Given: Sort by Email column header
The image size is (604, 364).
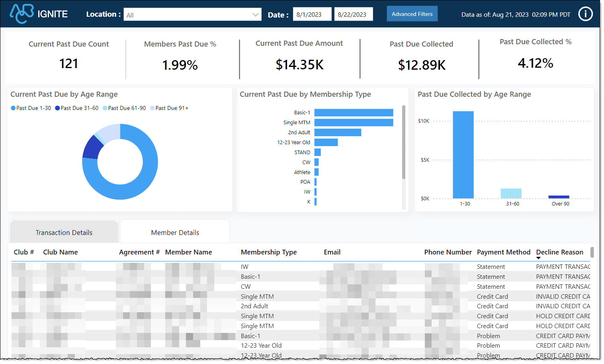Looking at the screenshot, I should (x=332, y=252).
